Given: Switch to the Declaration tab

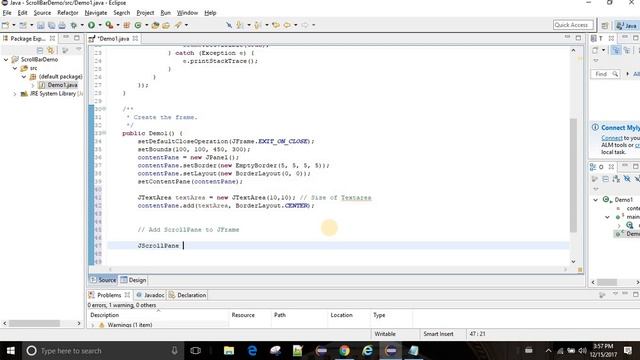Looking at the screenshot, I should coord(187,295).
